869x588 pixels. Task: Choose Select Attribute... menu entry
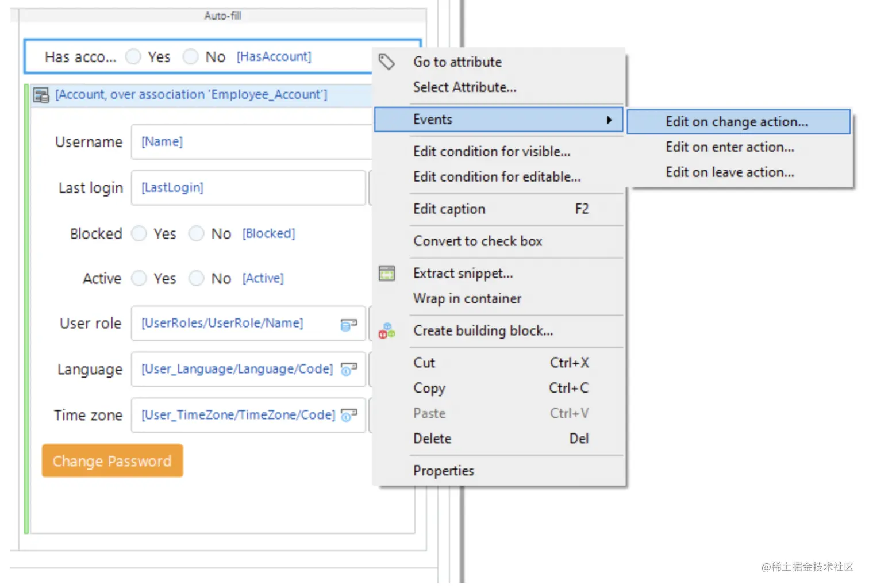tap(499, 87)
